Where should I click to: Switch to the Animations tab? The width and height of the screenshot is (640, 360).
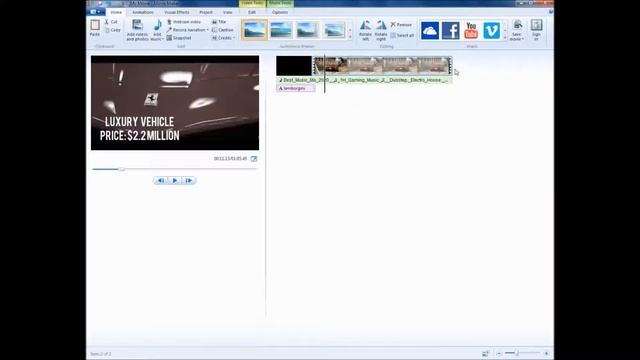[x=143, y=13]
